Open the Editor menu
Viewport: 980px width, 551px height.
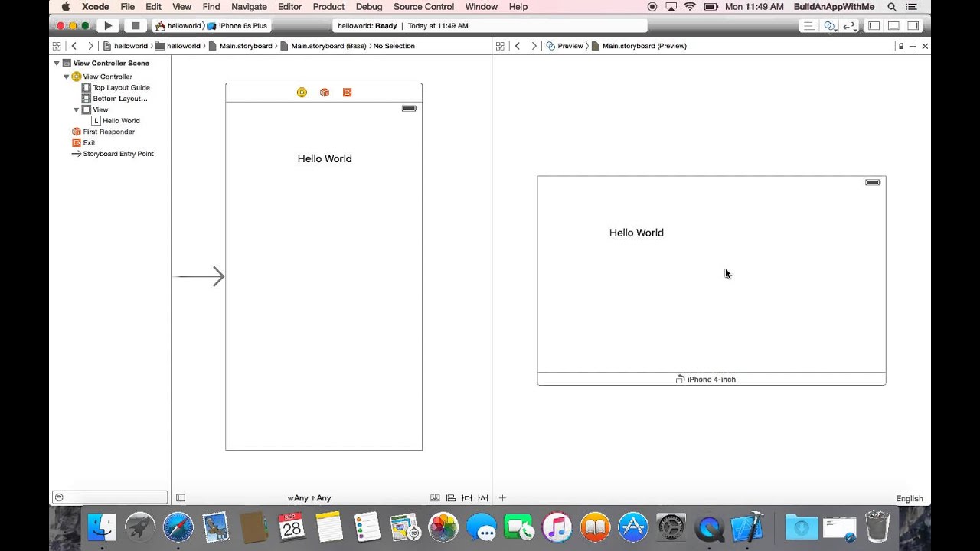coord(289,7)
